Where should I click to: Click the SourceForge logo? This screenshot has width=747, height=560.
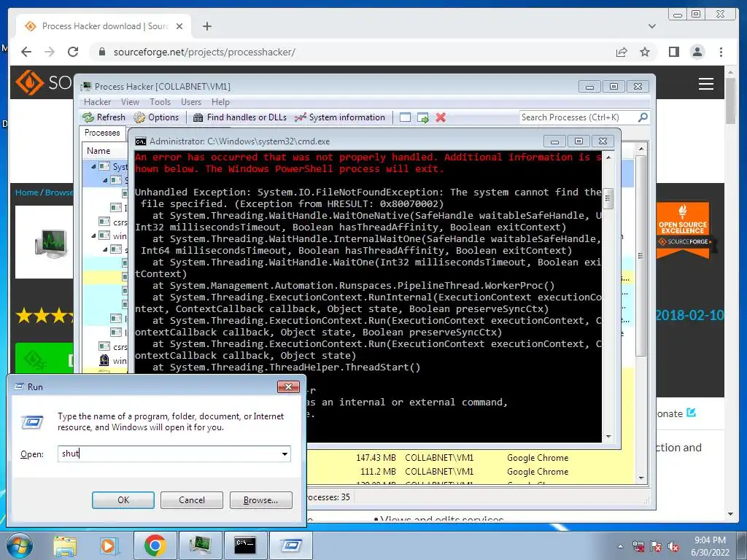coord(44,82)
